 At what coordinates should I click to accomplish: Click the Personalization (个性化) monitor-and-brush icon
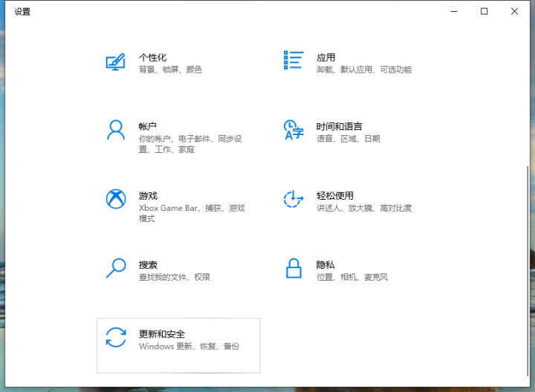[115, 62]
